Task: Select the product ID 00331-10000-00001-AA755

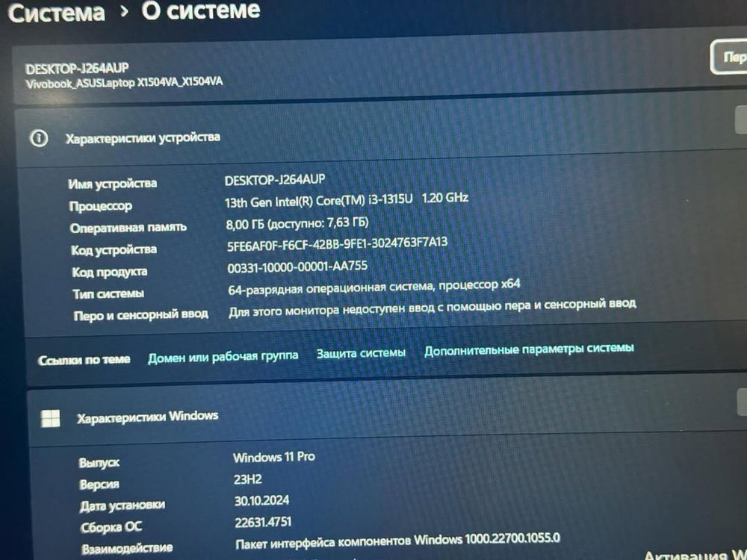Action: [297, 267]
